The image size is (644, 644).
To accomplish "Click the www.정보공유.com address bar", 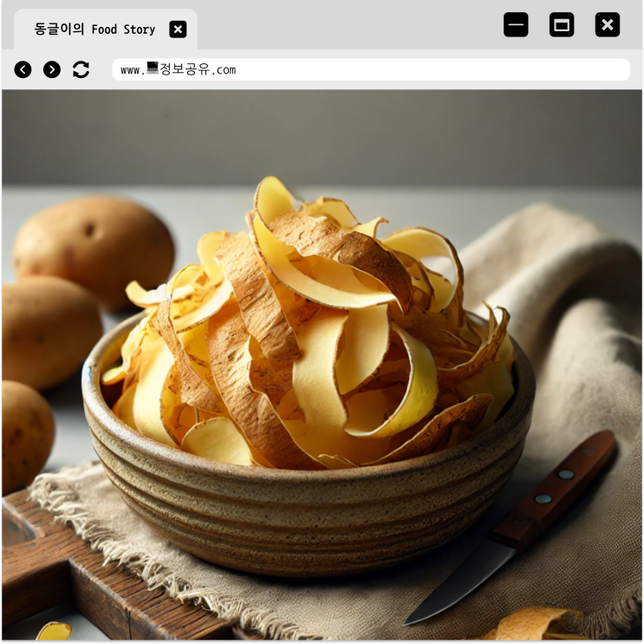I will tap(371, 69).
